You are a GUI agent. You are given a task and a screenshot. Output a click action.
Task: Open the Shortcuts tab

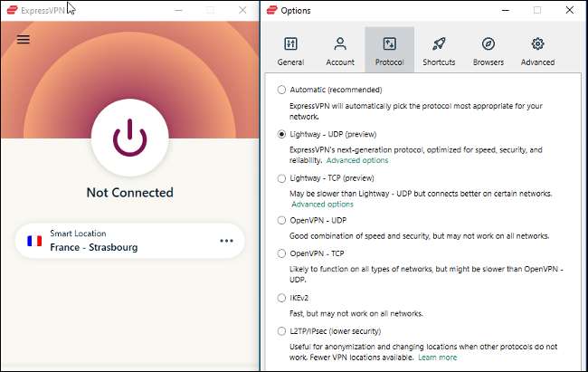[x=439, y=52]
